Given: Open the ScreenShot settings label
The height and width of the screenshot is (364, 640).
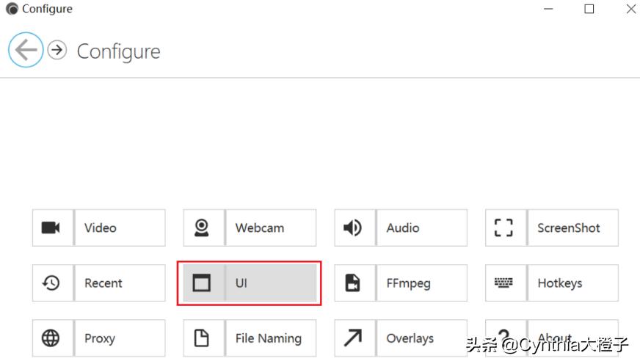Looking at the screenshot, I should point(568,228).
